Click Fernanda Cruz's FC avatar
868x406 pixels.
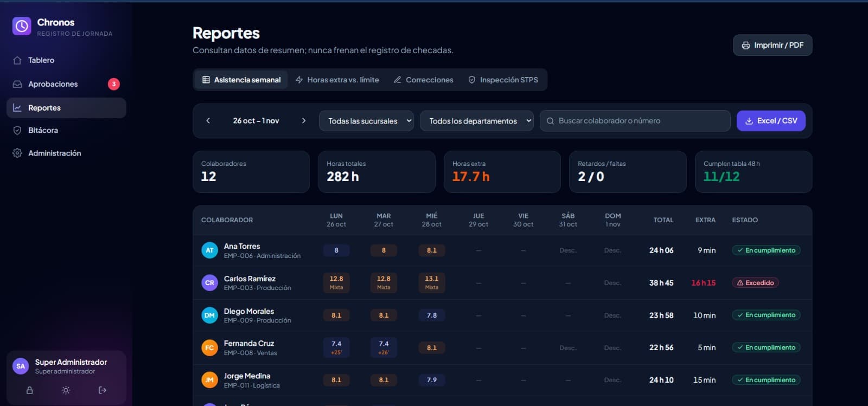[x=209, y=348]
